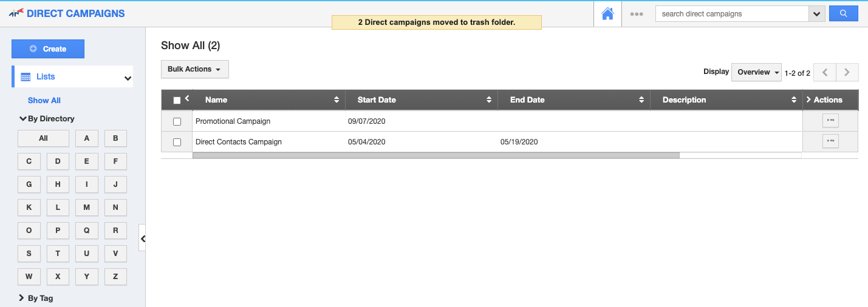The height and width of the screenshot is (307, 868).
Task: Filter directory by letter S
Action: [29, 254]
